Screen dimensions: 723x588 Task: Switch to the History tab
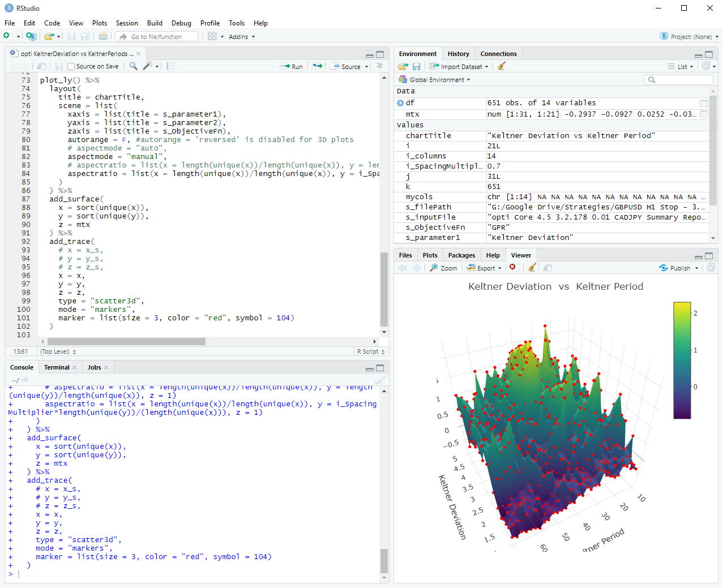coord(458,54)
